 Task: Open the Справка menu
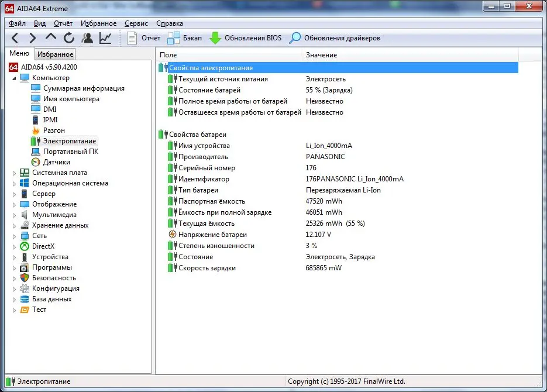(x=170, y=23)
